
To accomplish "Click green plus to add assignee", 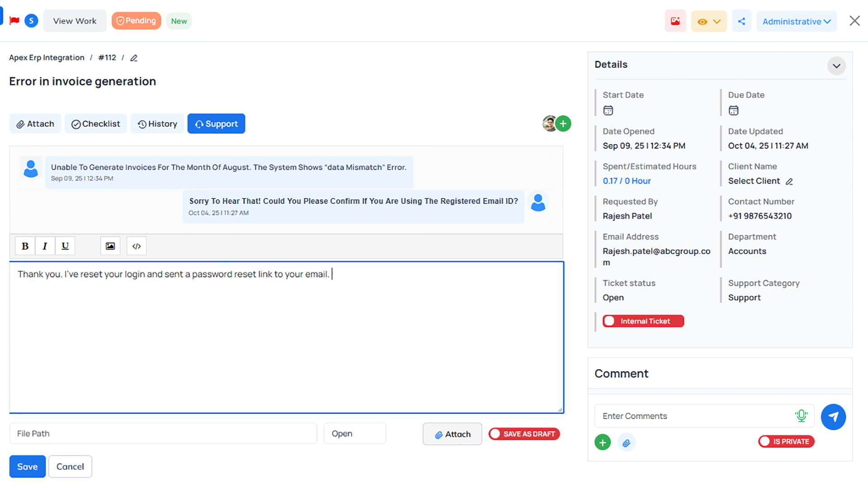I will point(563,123).
